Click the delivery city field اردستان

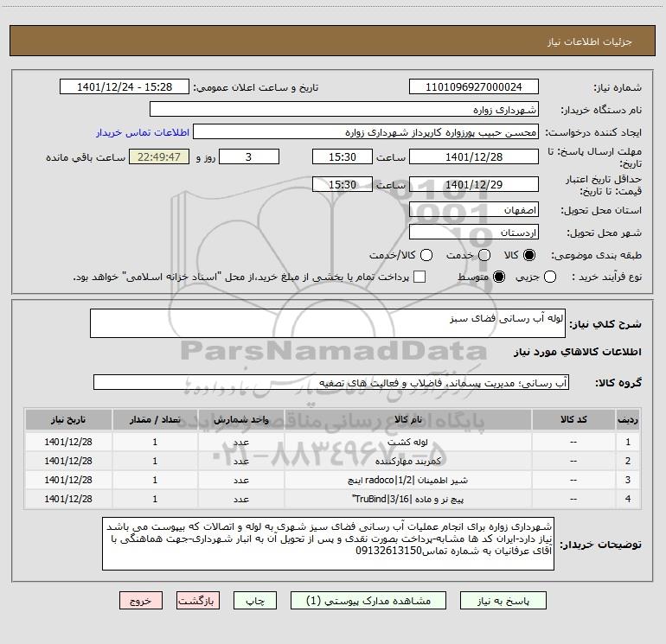tap(474, 233)
